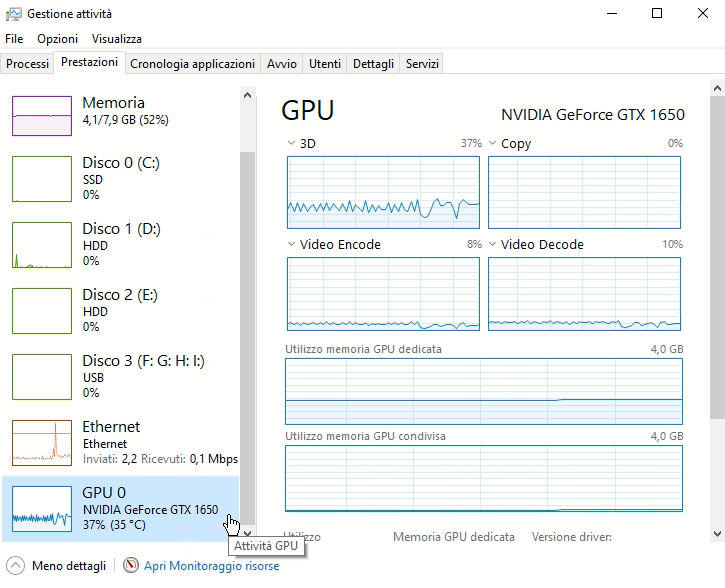Viewport: 725px width, 588px height.
Task: Click the Video Decode usage graph
Action: pos(584,294)
